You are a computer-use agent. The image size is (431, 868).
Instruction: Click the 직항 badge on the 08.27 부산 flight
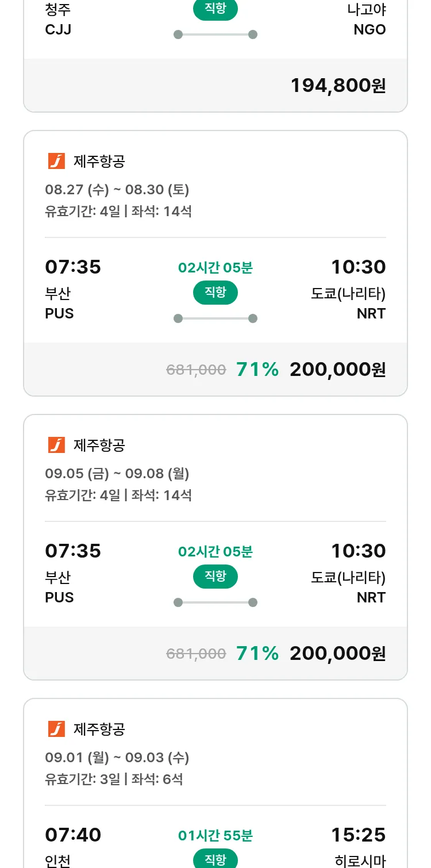215,293
